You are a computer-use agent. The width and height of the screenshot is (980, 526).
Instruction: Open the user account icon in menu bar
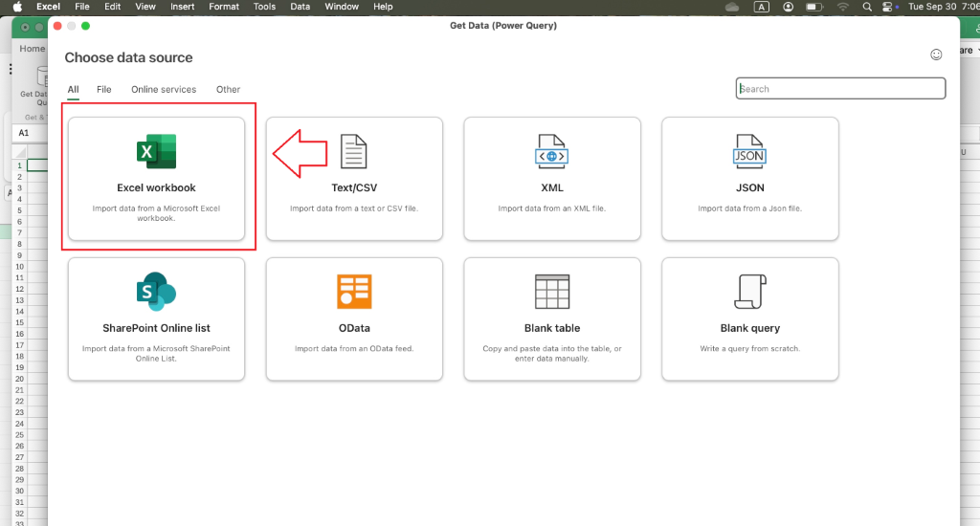click(x=789, y=7)
